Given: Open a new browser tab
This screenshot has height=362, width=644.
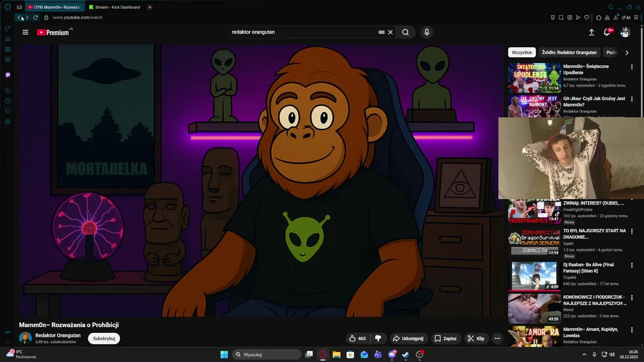Looking at the screenshot, I should (x=150, y=7).
